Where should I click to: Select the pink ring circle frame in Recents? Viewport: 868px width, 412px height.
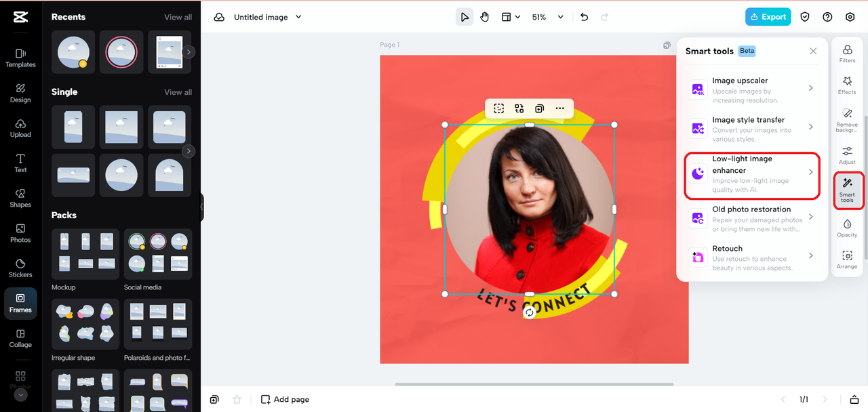click(121, 52)
